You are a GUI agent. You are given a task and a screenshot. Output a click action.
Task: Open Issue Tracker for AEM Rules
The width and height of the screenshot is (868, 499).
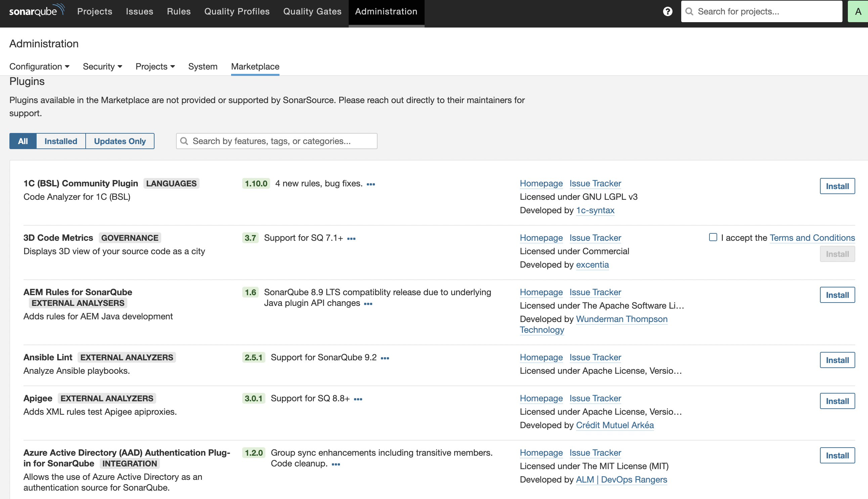click(595, 292)
